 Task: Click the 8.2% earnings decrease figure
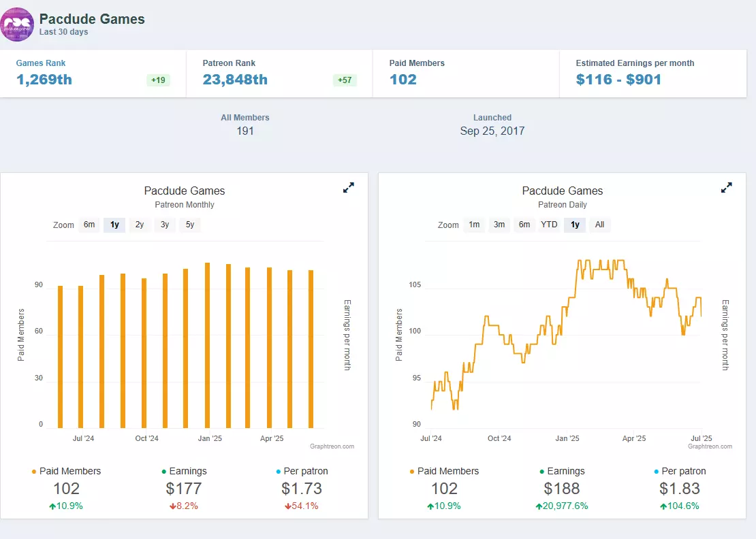coord(184,506)
